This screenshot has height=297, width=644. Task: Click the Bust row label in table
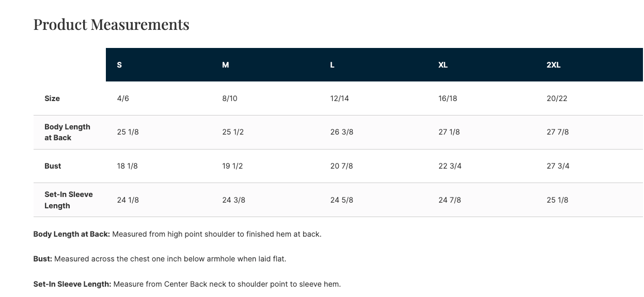point(53,166)
